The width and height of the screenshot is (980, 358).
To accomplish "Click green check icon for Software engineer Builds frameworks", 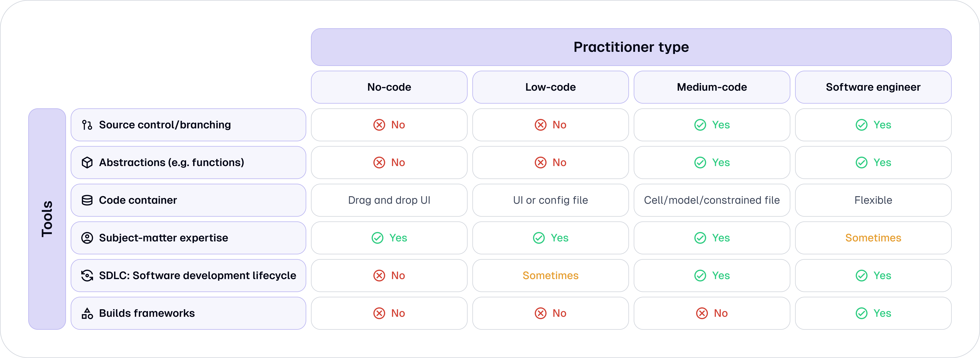I will 861,313.
